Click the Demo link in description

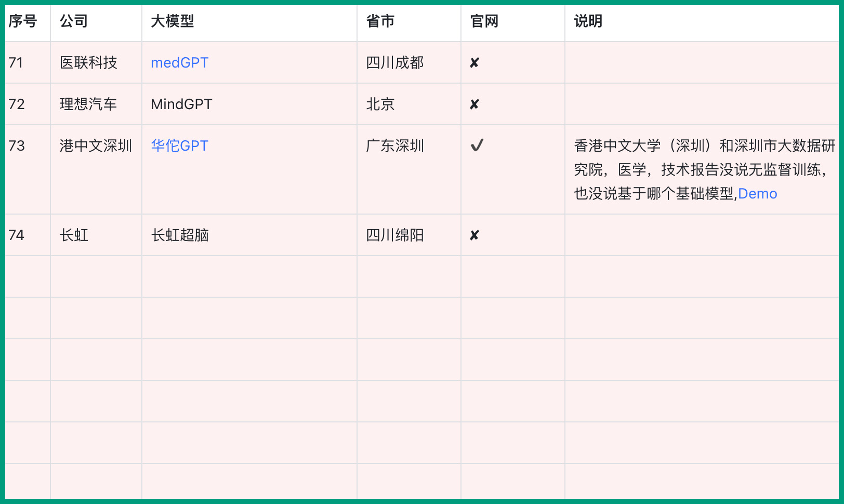tap(757, 194)
